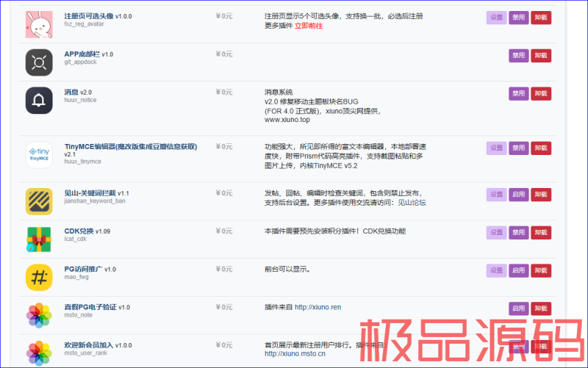This screenshot has width=588, height=368.
Task: Disable the CDK兑换 plugin
Action: click(x=519, y=233)
